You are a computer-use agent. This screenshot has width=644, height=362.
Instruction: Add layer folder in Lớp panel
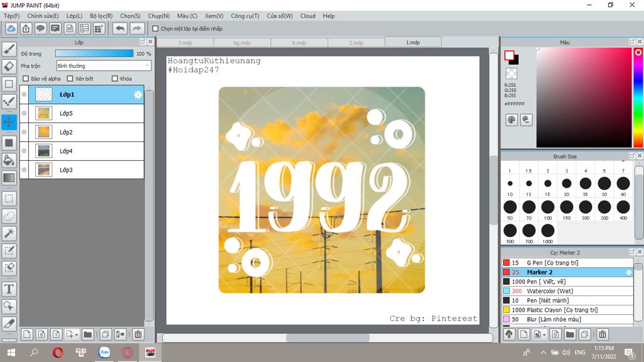point(87,334)
